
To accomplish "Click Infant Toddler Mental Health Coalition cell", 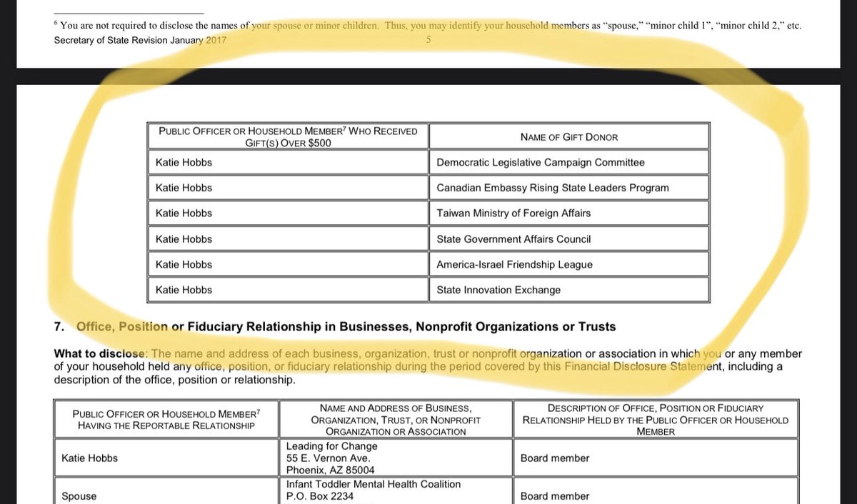I will coord(395,490).
